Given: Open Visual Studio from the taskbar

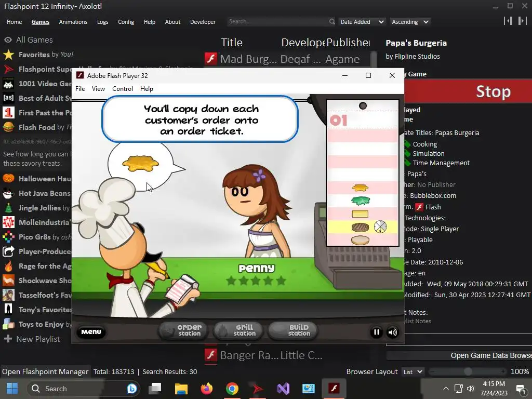Looking at the screenshot, I should pos(283,389).
